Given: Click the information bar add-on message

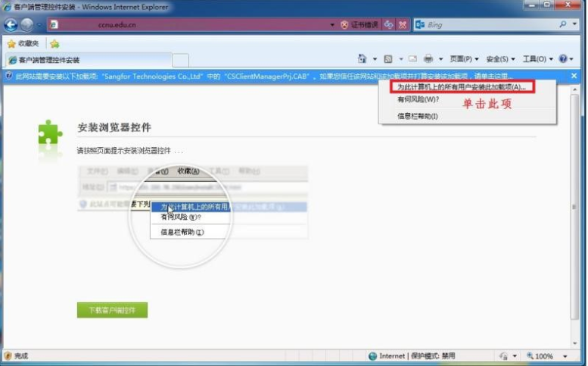Looking at the screenshot, I should (264, 77).
